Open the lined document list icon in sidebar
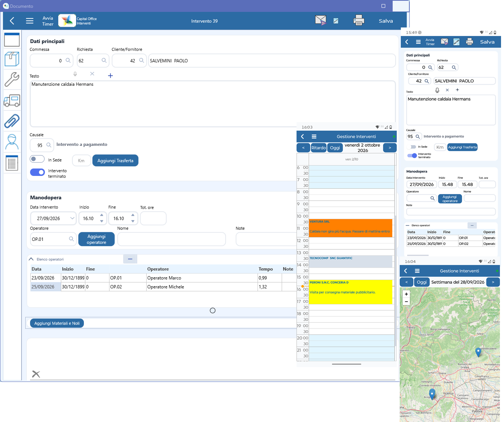Image resolution: width=504 pixels, height=422 pixels. (12, 163)
